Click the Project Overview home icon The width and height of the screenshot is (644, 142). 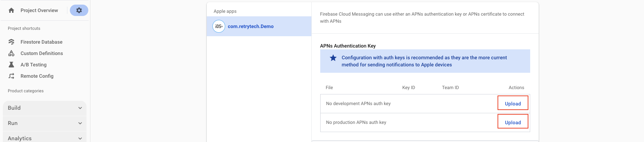pyautogui.click(x=11, y=10)
